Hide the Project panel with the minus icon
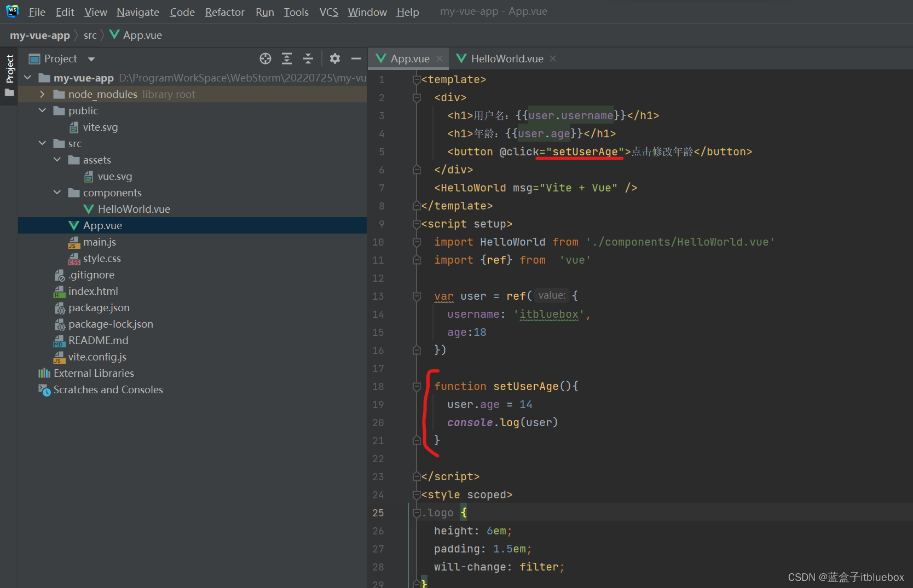This screenshot has width=913, height=588. (356, 59)
